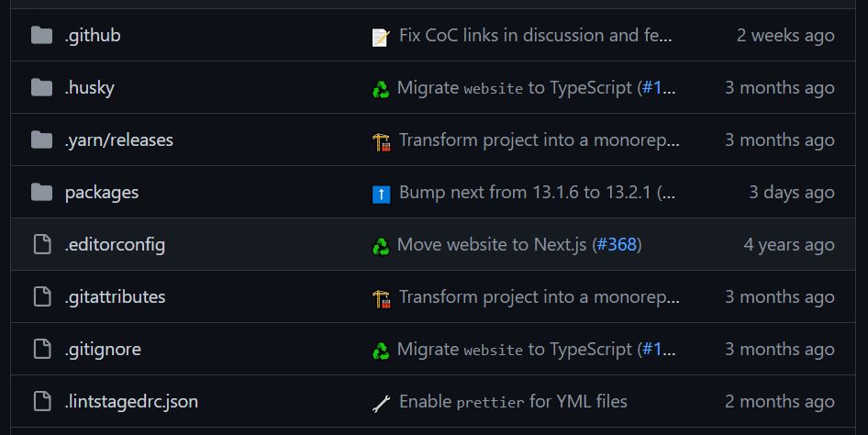Click the .lintstagedrc.json file icon
This screenshot has height=435, width=868.
[x=41, y=402]
